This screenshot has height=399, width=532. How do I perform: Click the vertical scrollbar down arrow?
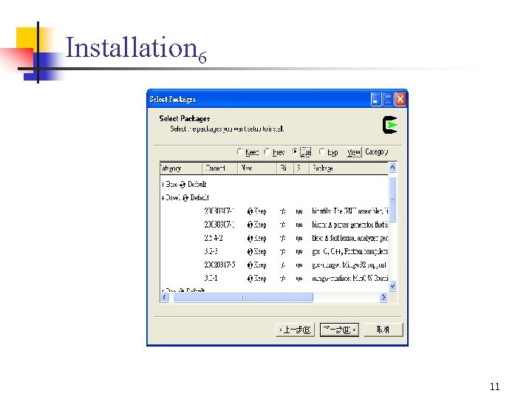(392, 286)
